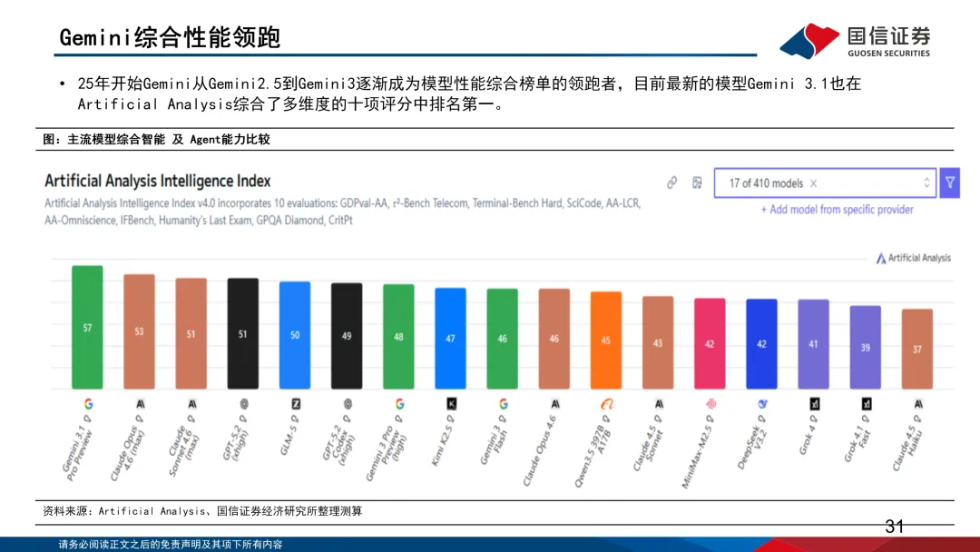
Task: Click the MiniMax logo under the MiniMax-M2.5 bar
Action: (710, 404)
